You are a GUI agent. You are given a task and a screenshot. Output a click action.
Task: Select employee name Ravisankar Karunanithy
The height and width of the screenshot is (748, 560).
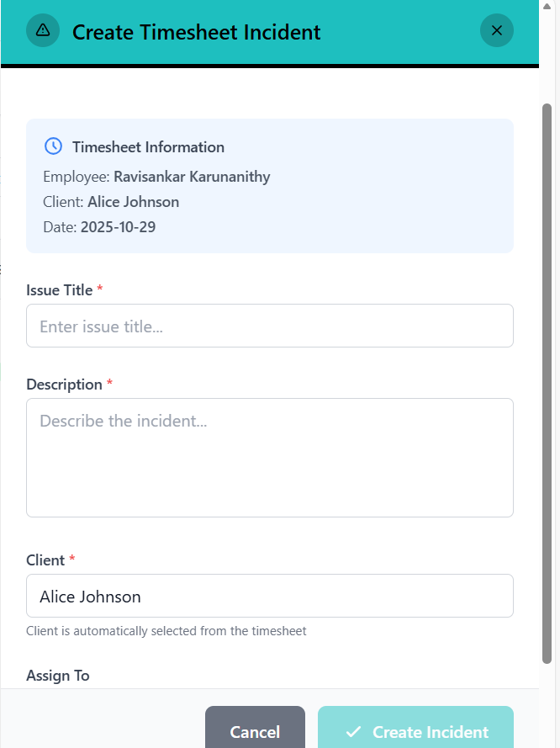192,177
